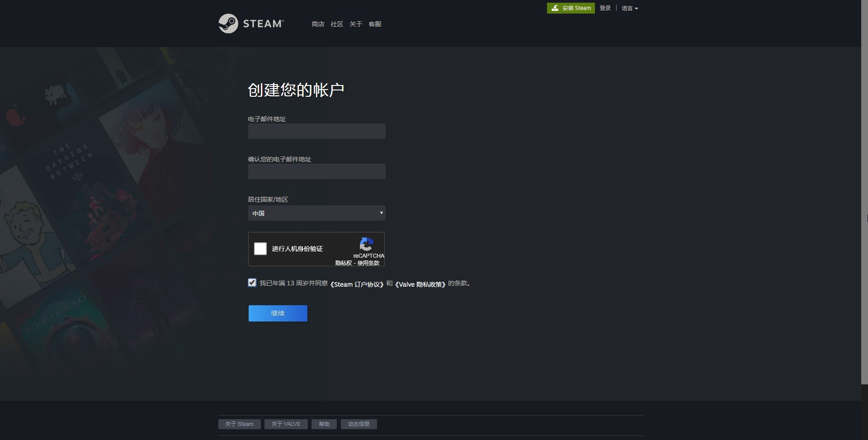Screen dimensions: 868x440
Task: Check the 进行人机身份验证 reCAPTCHA box
Action: click(260, 249)
